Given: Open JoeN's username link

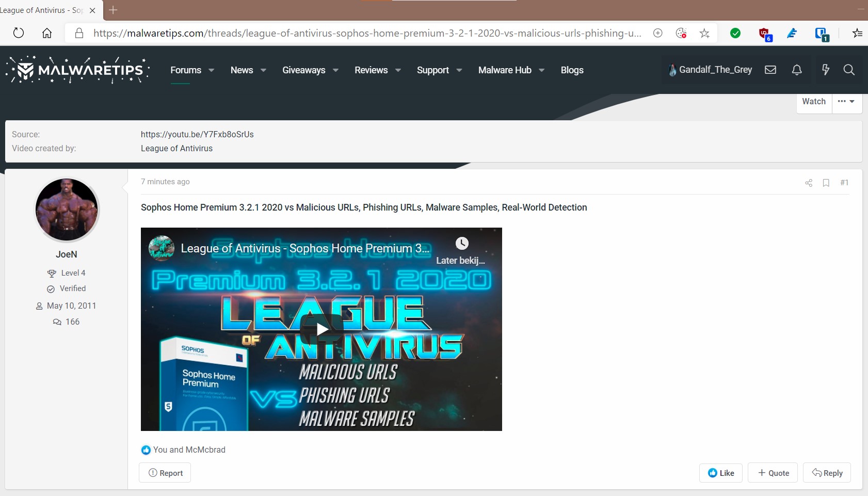Looking at the screenshot, I should 67,254.
